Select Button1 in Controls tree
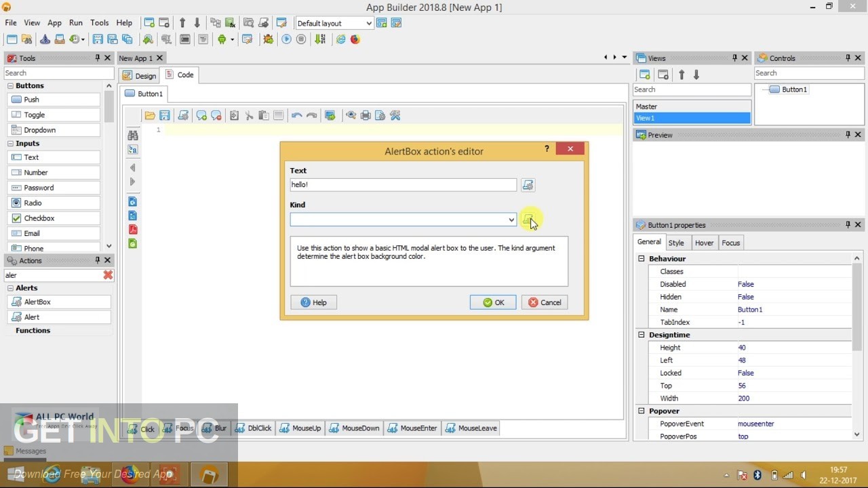The height and width of the screenshot is (488, 868). 794,89
